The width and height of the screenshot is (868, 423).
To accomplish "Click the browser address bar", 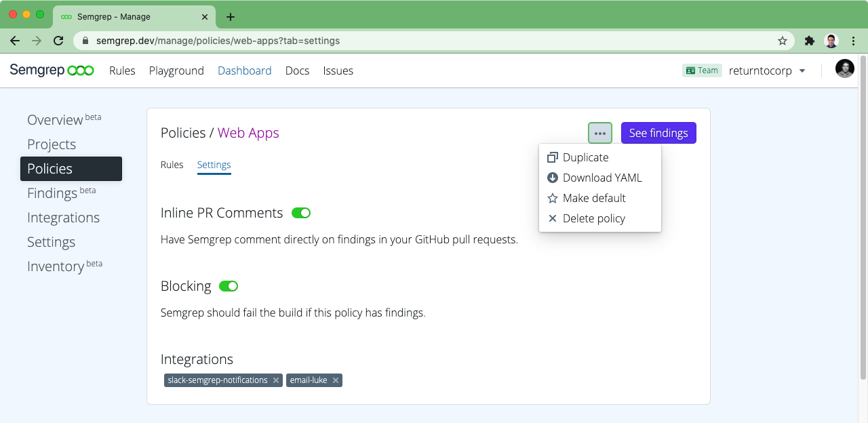I will 434,41.
